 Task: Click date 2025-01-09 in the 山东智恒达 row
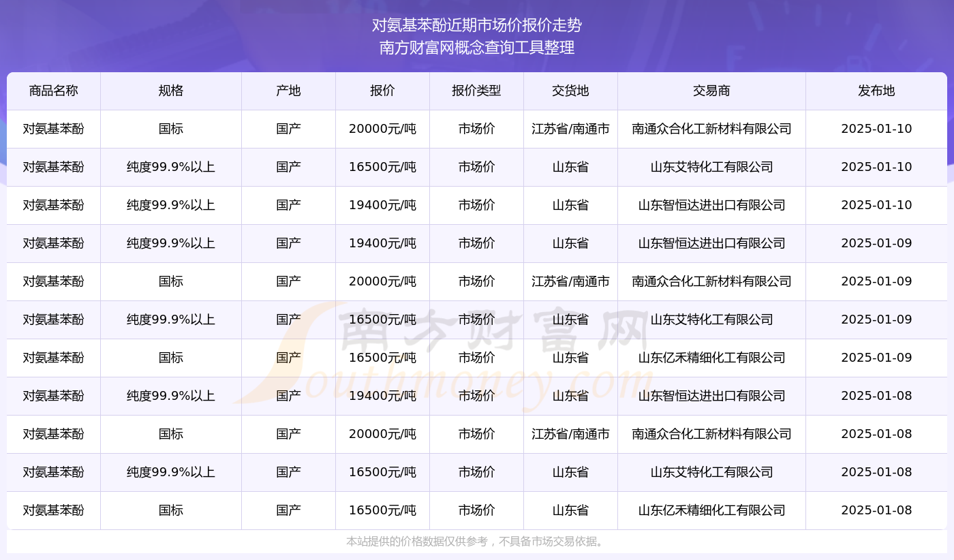(876, 243)
